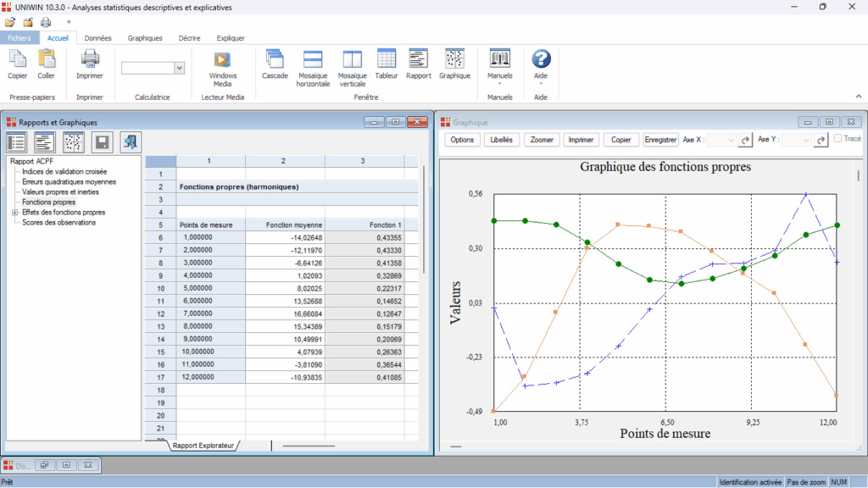The height and width of the screenshot is (488, 868).
Task: Click the Libellés button
Action: tap(501, 140)
